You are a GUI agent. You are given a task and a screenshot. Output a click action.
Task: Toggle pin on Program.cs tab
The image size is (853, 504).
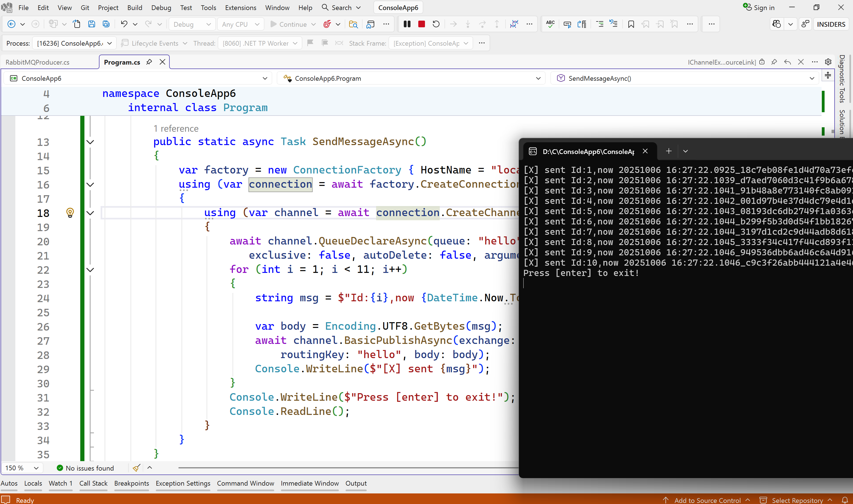[149, 62]
